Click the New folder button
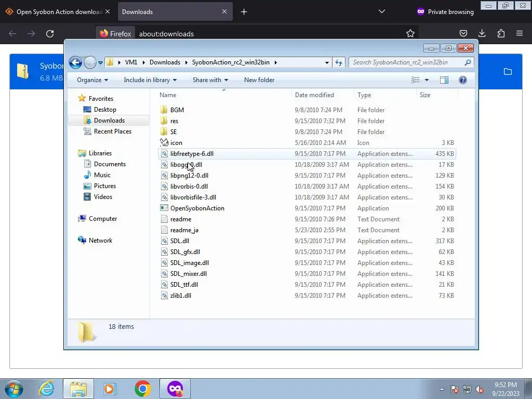The width and height of the screenshot is (532, 399). point(259,80)
